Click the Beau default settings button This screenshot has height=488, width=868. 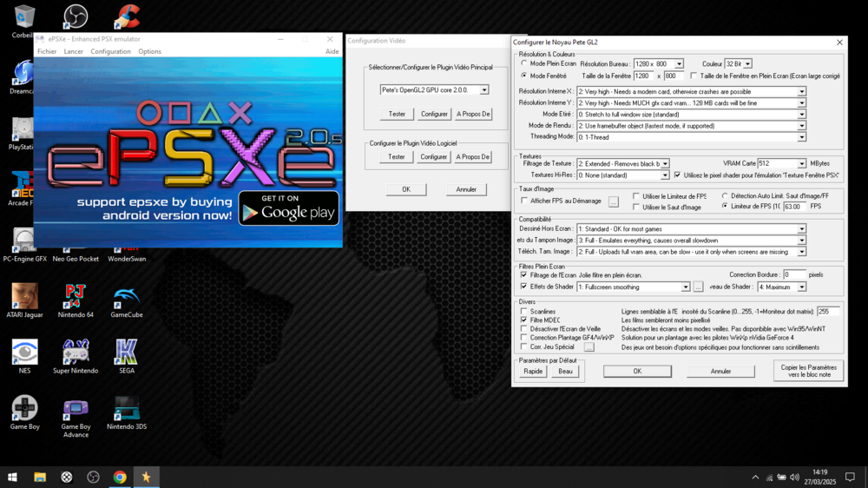(x=565, y=371)
